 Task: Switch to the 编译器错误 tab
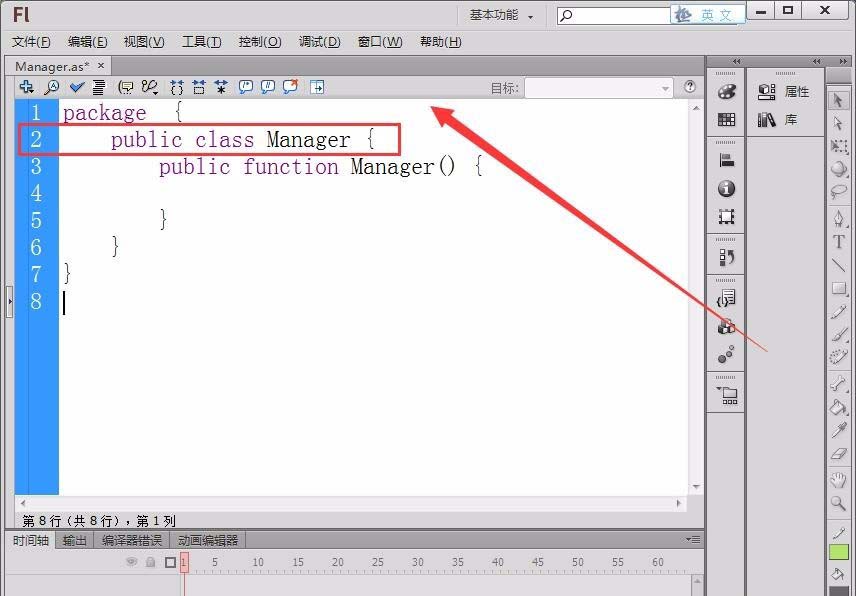(x=134, y=539)
